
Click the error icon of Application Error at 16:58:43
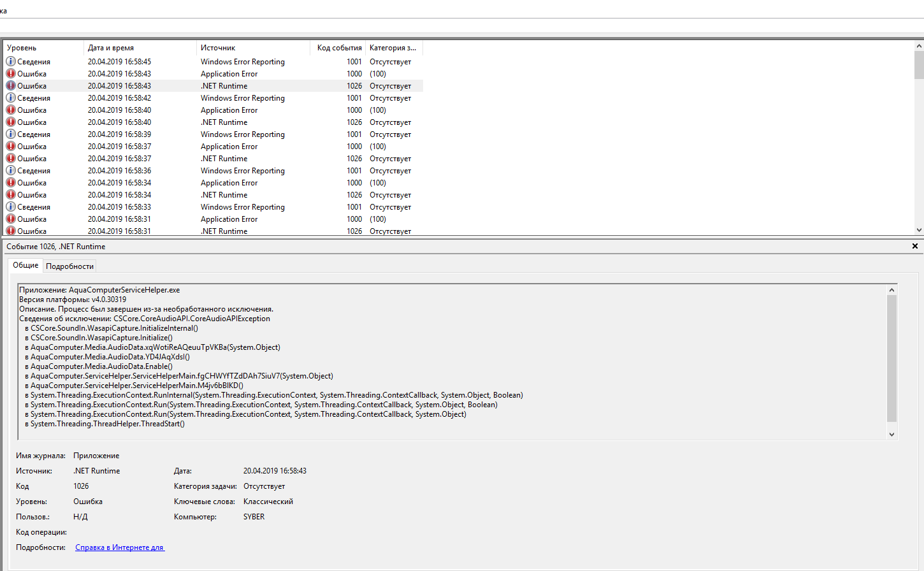point(11,74)
